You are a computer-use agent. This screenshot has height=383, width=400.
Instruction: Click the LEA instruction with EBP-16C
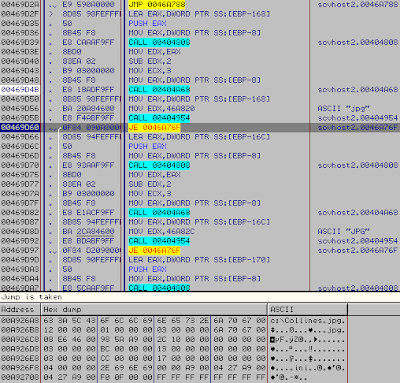pos(199,137)
